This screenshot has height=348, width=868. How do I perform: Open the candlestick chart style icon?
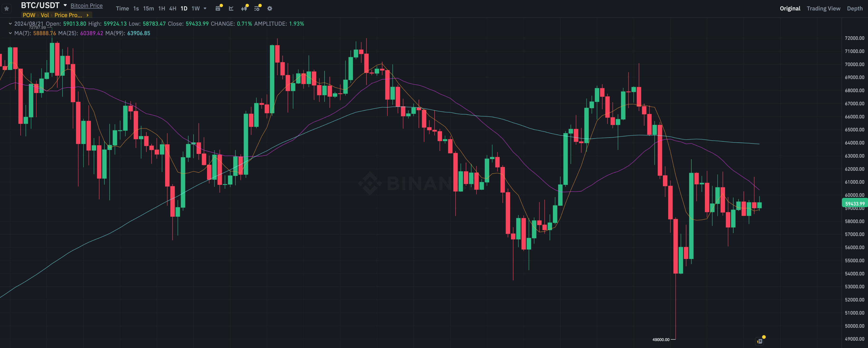[x=244, y=8]
